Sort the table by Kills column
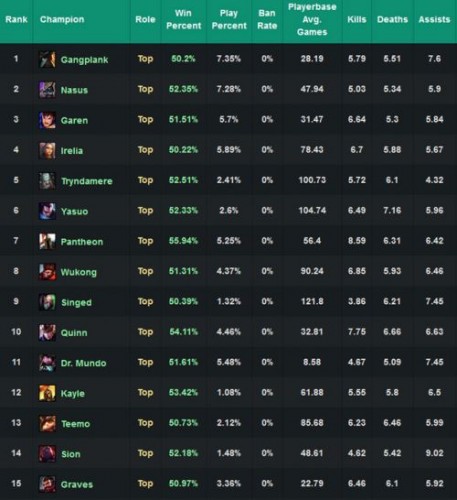The image size is (457, 500). coord(357,19)
